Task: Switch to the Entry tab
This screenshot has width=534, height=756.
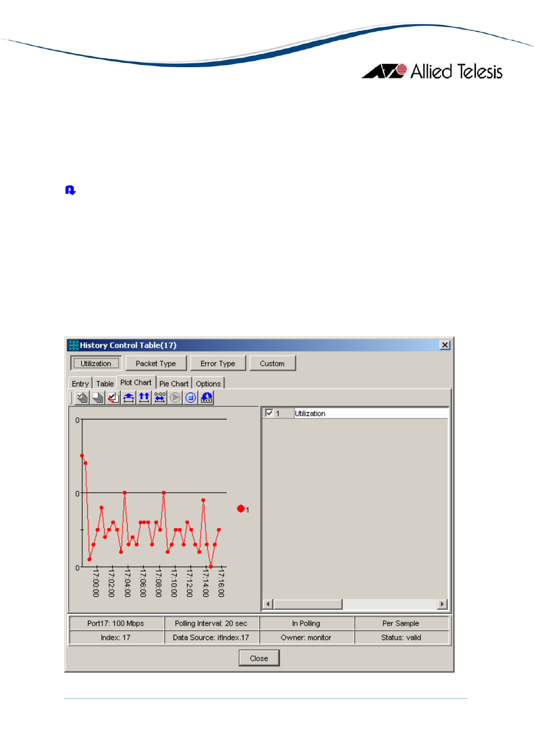Action: (x=80, y=384)
